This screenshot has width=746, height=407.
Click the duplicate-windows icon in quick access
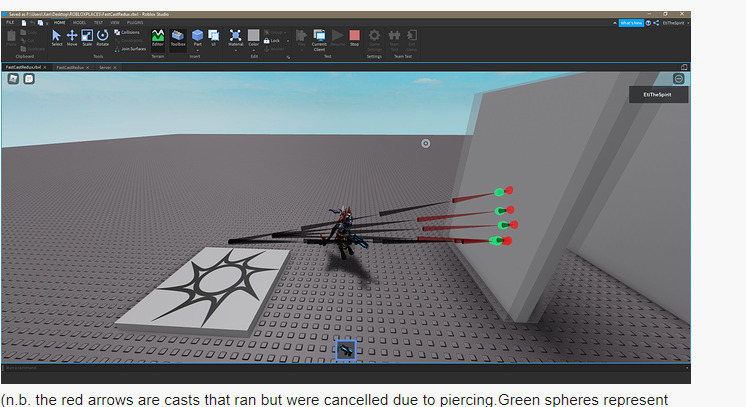click(x=40, y=22)
